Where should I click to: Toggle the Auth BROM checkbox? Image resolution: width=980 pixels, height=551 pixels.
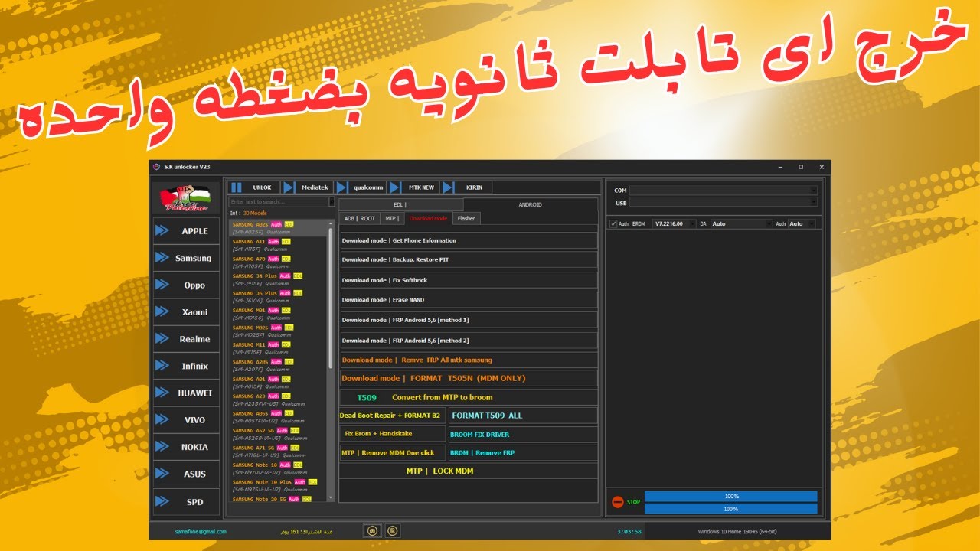pyautogui.click(x=613, y=223)
